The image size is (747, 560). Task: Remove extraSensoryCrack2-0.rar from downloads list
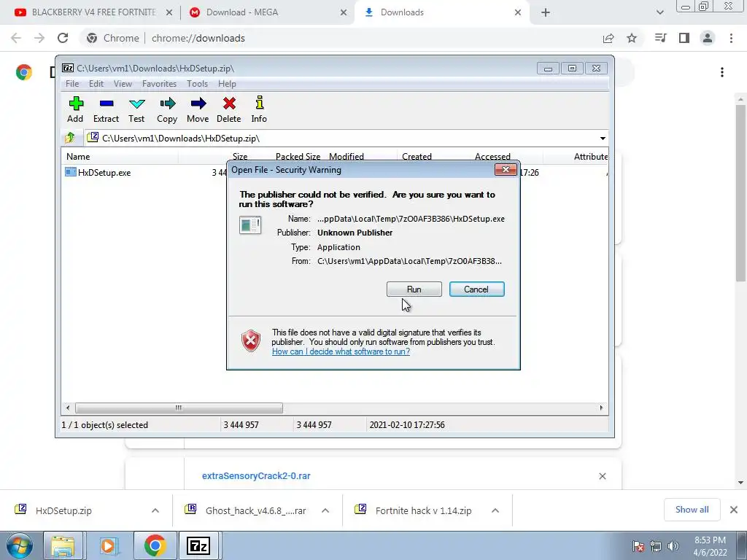(602, 476)
